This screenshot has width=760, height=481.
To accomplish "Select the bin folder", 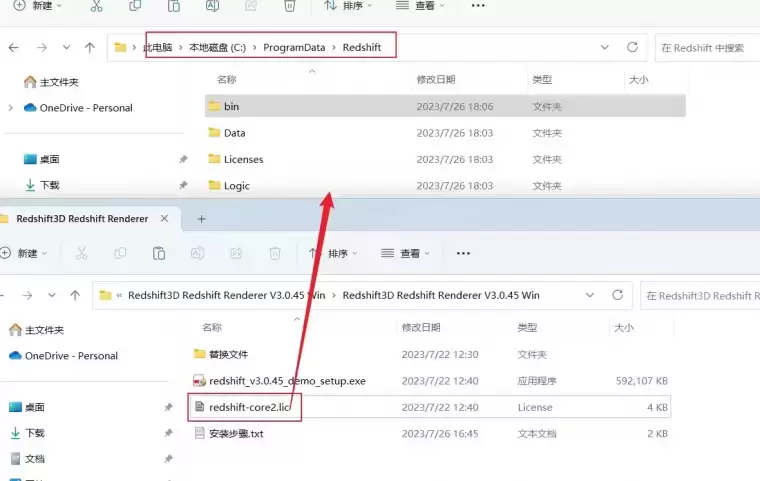I will pyautogui.click(x=445, y=106).
